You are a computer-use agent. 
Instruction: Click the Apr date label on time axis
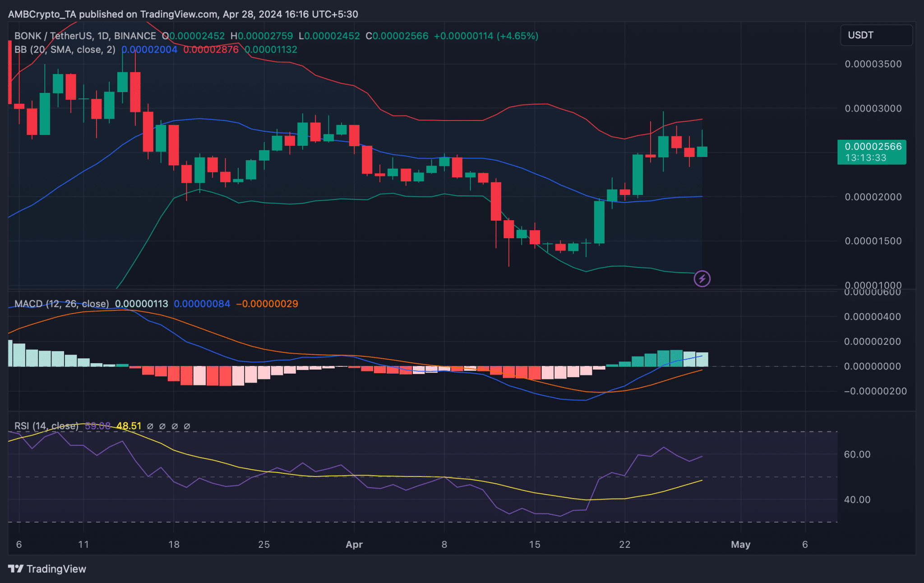[354, 545]
